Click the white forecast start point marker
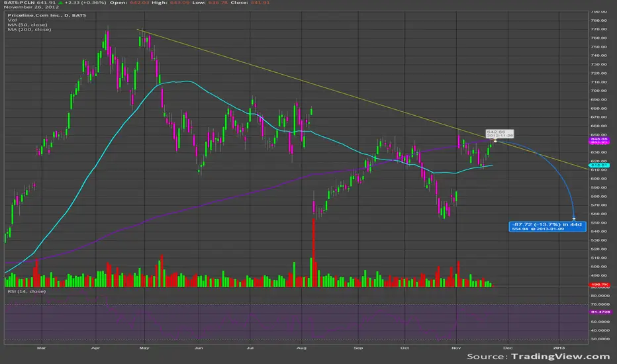Screen dimensions: 617x364 point(495,141)
